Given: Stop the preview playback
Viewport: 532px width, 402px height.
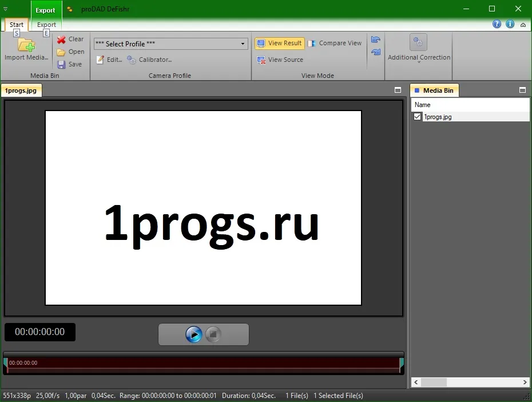Looking at the screenshot, I should pyautogui.click(x=213, y=334).
